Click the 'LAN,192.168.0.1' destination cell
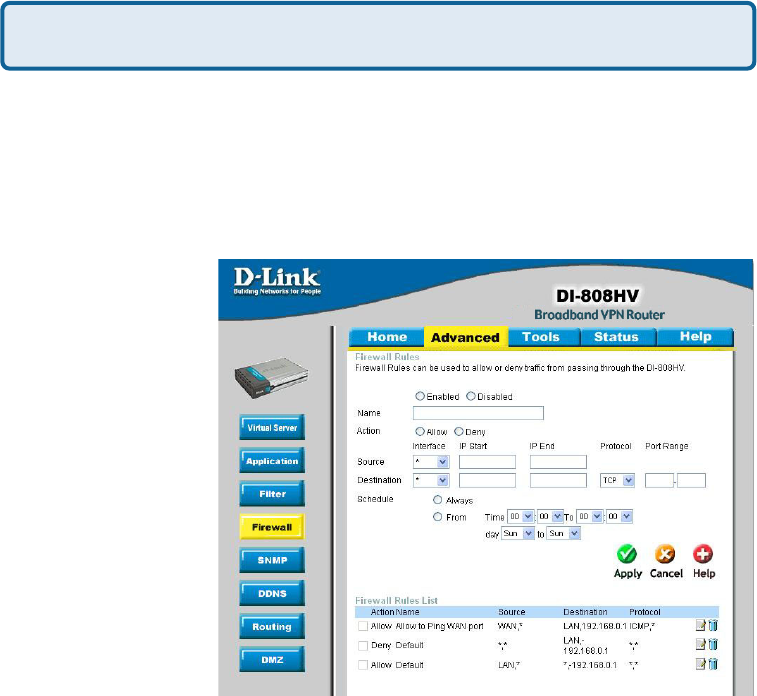Image resolution: width=757 pixels, height=696 pixels. [595, 626]
